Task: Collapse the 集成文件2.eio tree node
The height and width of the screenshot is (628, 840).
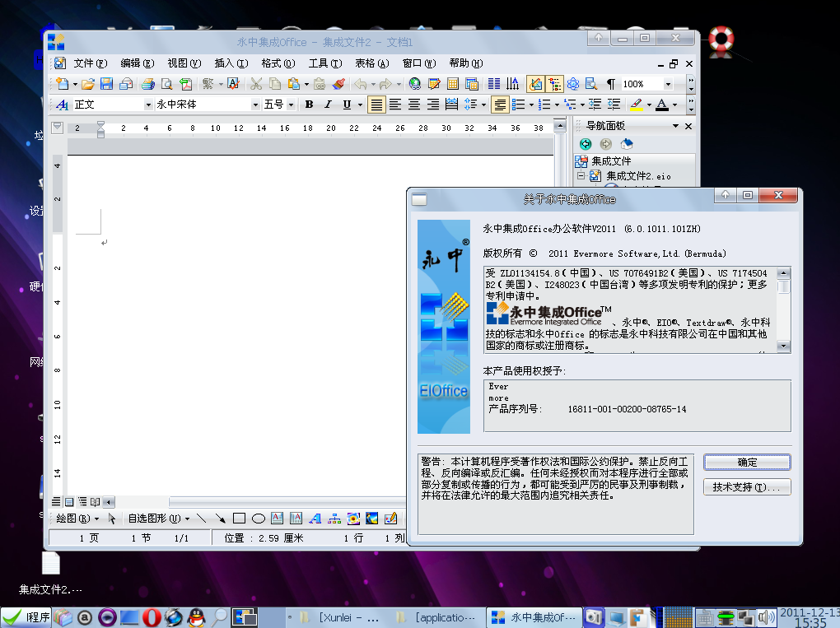Action: (581, 175)
